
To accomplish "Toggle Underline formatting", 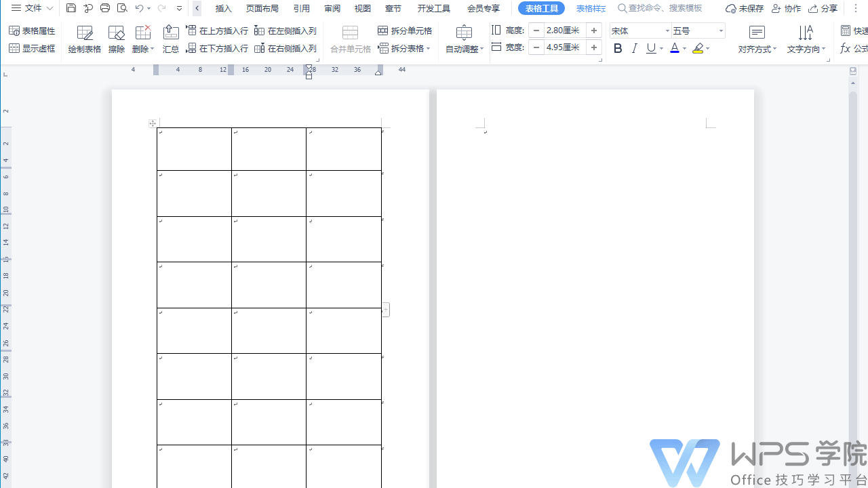I will tap(651, 49).
